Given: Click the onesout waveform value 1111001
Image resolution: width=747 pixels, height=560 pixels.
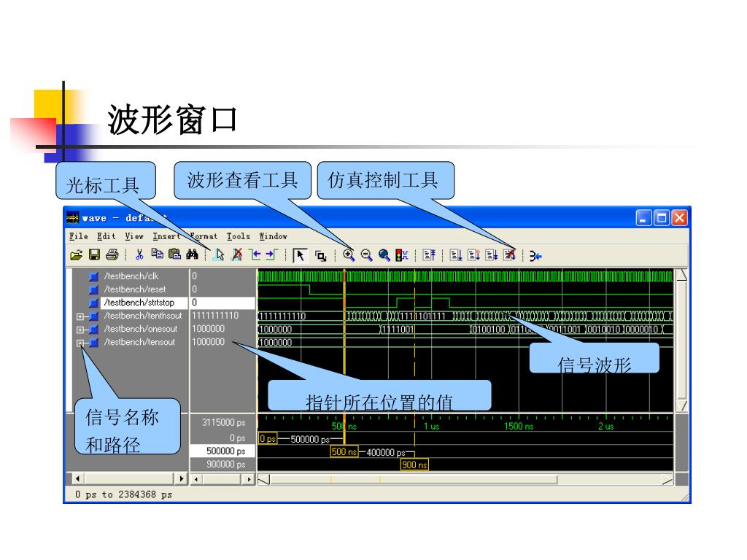Looking at the screenshot, I should [398, 330].
